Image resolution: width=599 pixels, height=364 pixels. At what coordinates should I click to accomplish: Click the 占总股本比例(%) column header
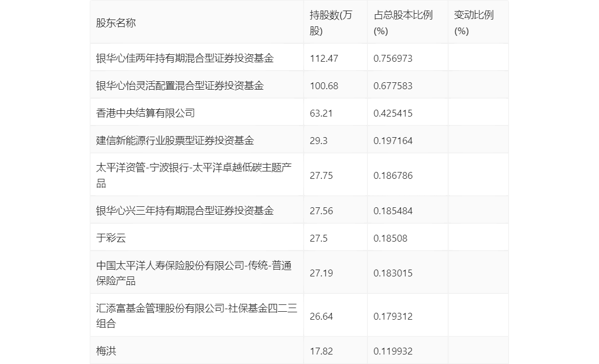point(403,23)
